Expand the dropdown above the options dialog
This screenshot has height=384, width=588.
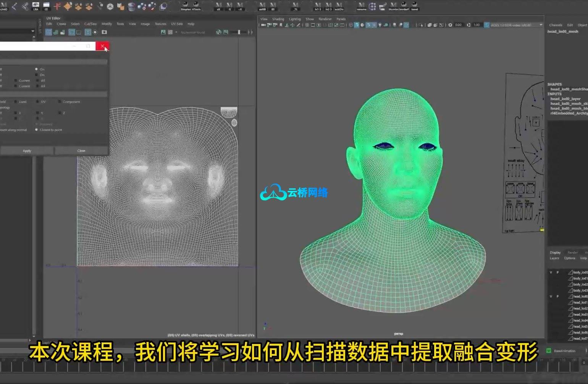coord(32,31)
